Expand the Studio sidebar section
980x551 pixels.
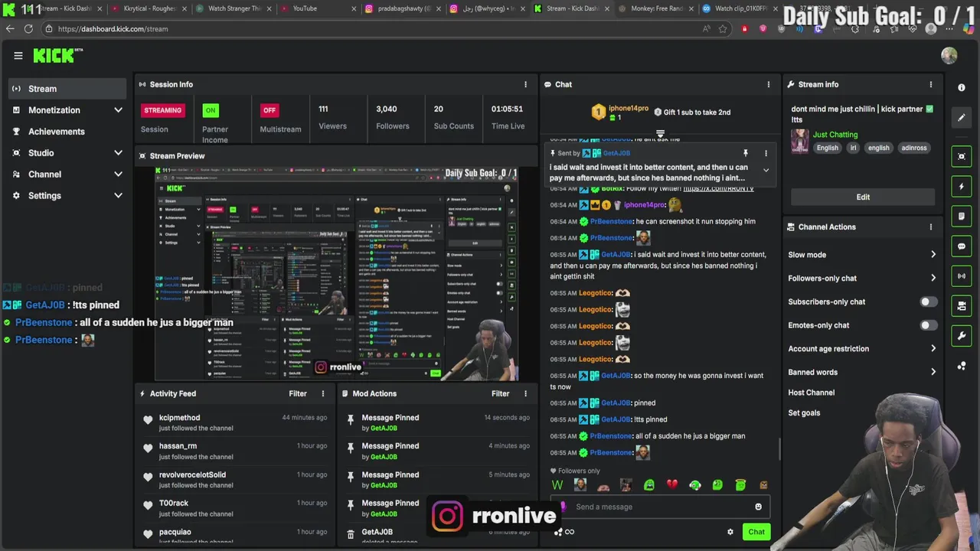[x=118, y=153]
